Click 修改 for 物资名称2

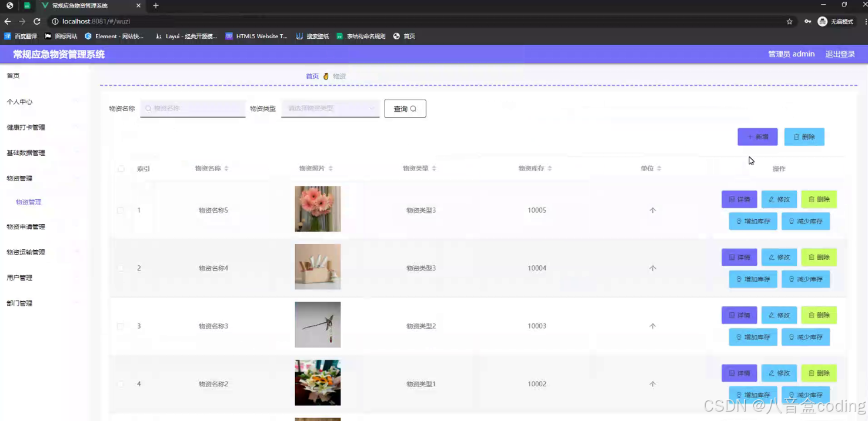click(x=779, y=373)
